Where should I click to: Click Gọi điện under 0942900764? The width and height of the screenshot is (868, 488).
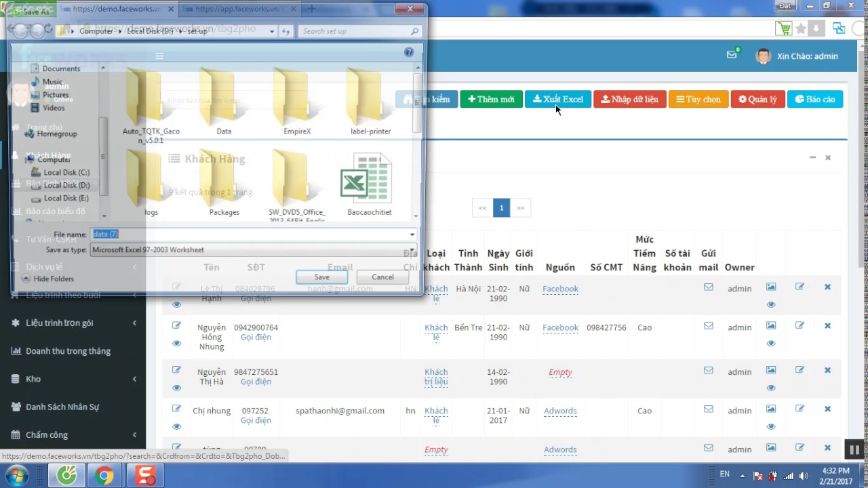coord(256,337)
